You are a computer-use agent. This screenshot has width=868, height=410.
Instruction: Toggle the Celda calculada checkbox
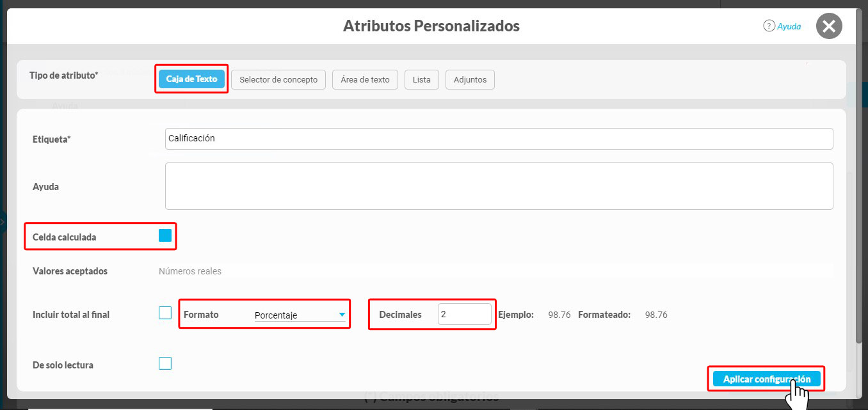click(x=165, y=235)
